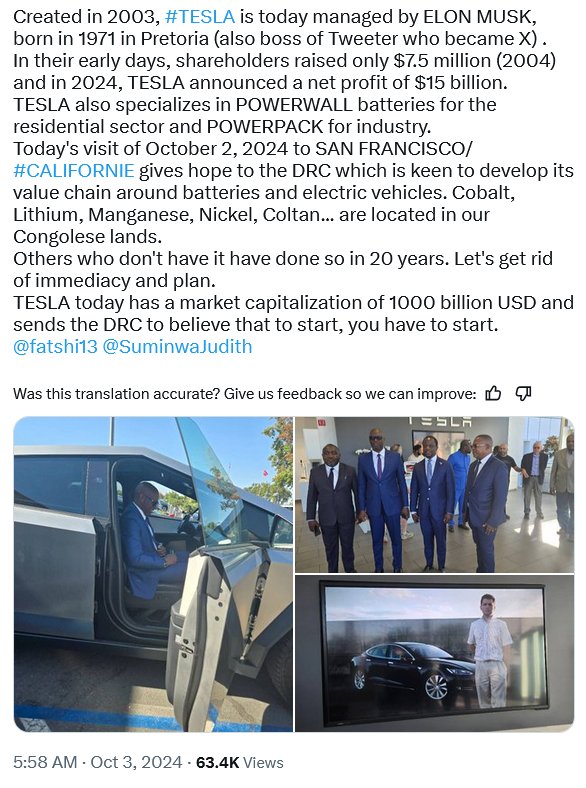The image size is (586, 788).
Task: Click the 63.4K Views count
Action: tap(239, 762)
